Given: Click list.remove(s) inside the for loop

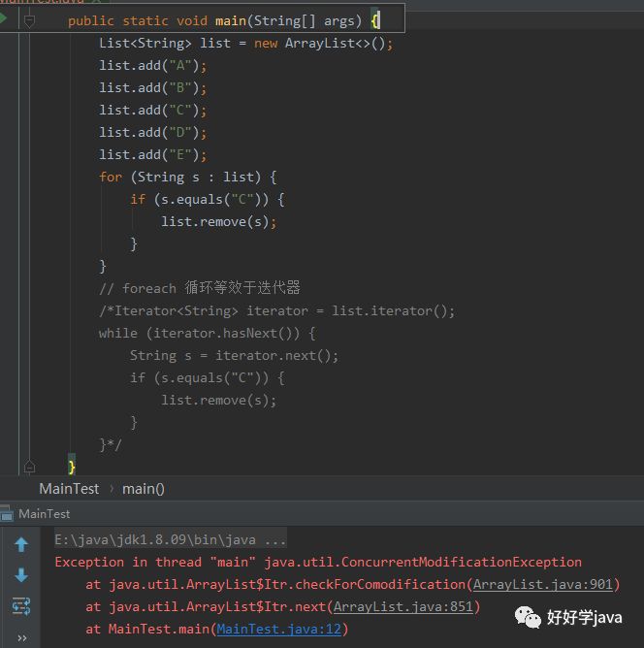Looking at the screenshot, I should tap(218, 221).
